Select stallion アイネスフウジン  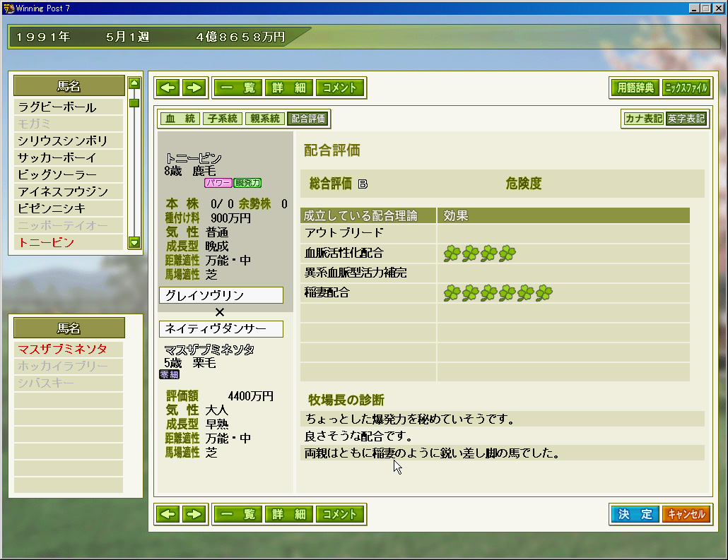69,191
